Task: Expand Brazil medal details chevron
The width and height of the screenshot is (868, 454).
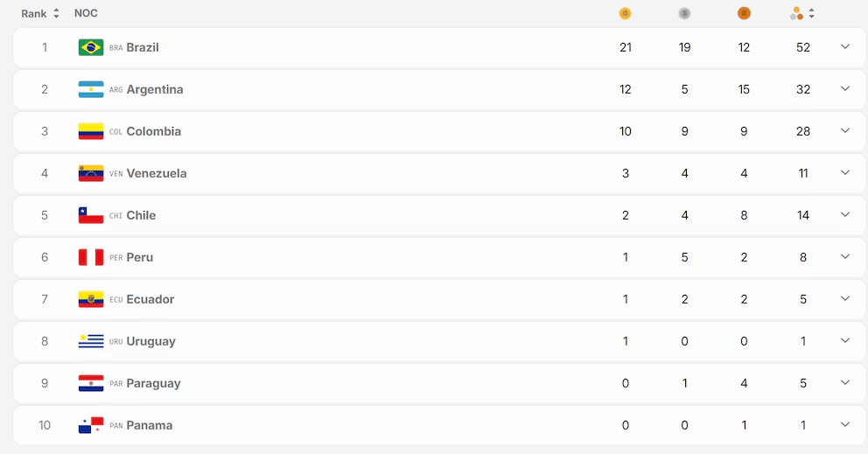Action: click(x=844, y=46)
